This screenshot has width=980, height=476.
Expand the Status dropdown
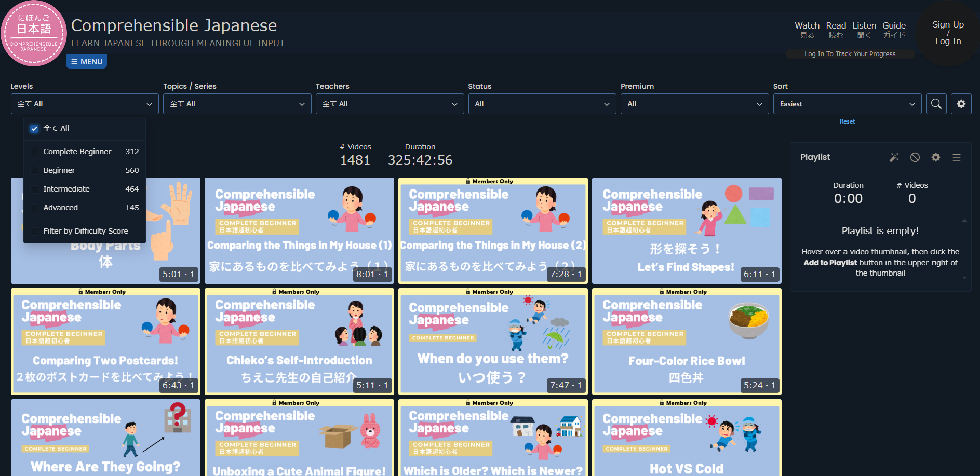pyautogui.click(x=542, y=104)
